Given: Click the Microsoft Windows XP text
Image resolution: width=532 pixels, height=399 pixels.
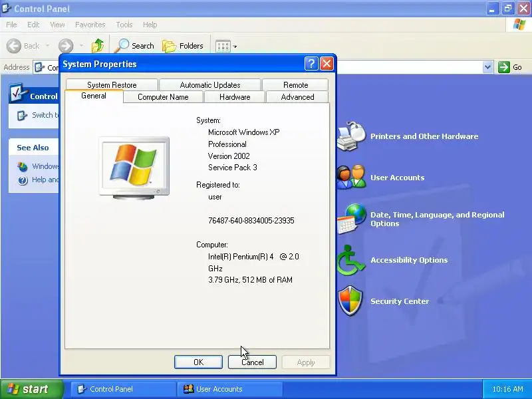Looking at the screenshot, I should [243, 132].
